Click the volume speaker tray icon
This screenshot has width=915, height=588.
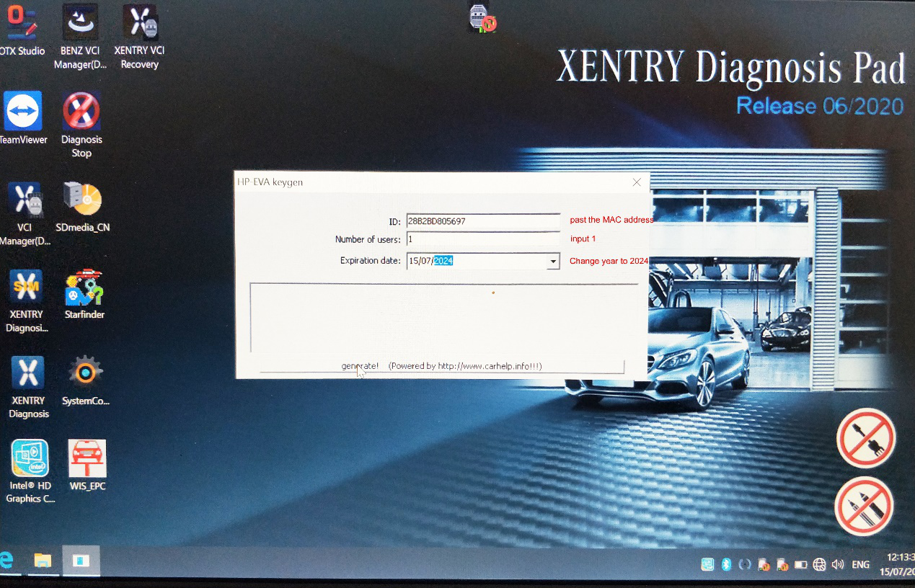[x=838, y=565]
